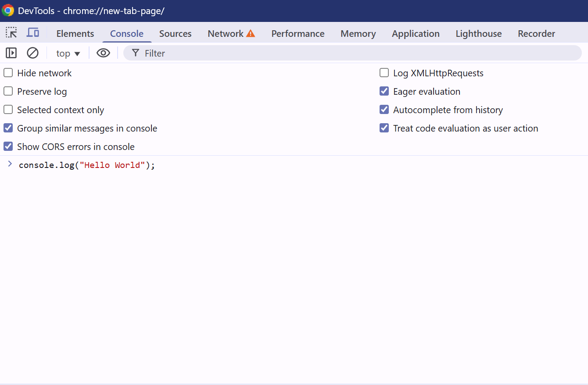This screenshot has width=588, height=385.
Task: Switch to the Sources tab
Action: coord(176,34)
